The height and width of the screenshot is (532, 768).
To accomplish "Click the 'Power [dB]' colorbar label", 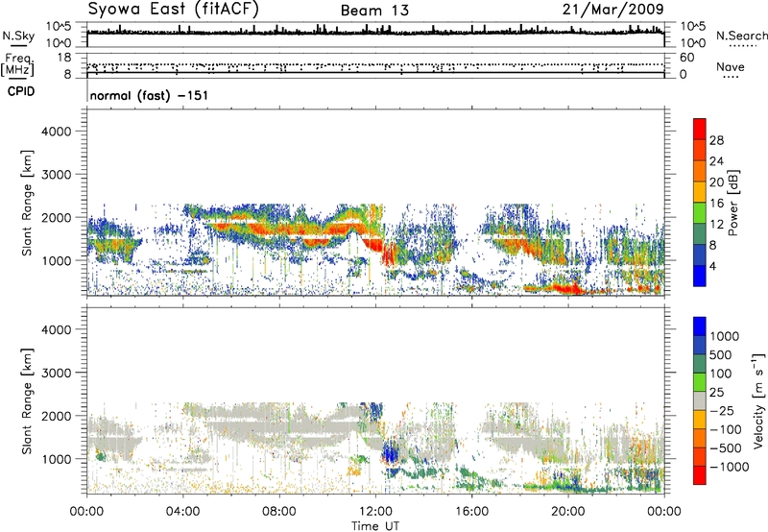I will (x=732, y=203).
